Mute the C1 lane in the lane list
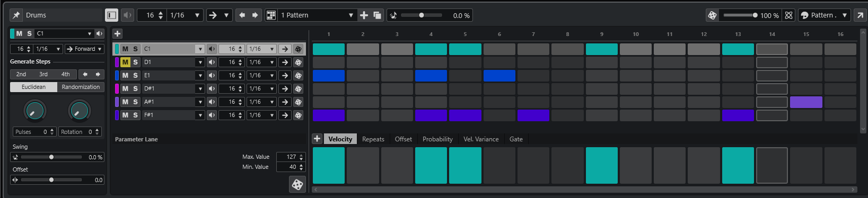 [125, 49]
